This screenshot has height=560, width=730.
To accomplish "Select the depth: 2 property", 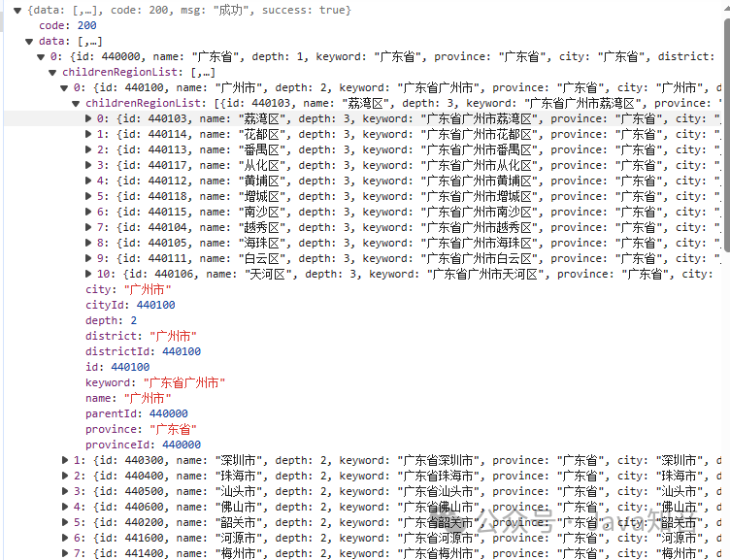I will [x=111, y=320].
